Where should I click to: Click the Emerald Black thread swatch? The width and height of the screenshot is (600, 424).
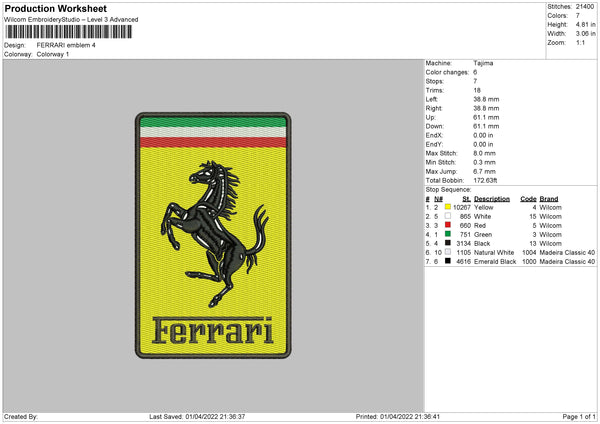click(x=448, y=261)
